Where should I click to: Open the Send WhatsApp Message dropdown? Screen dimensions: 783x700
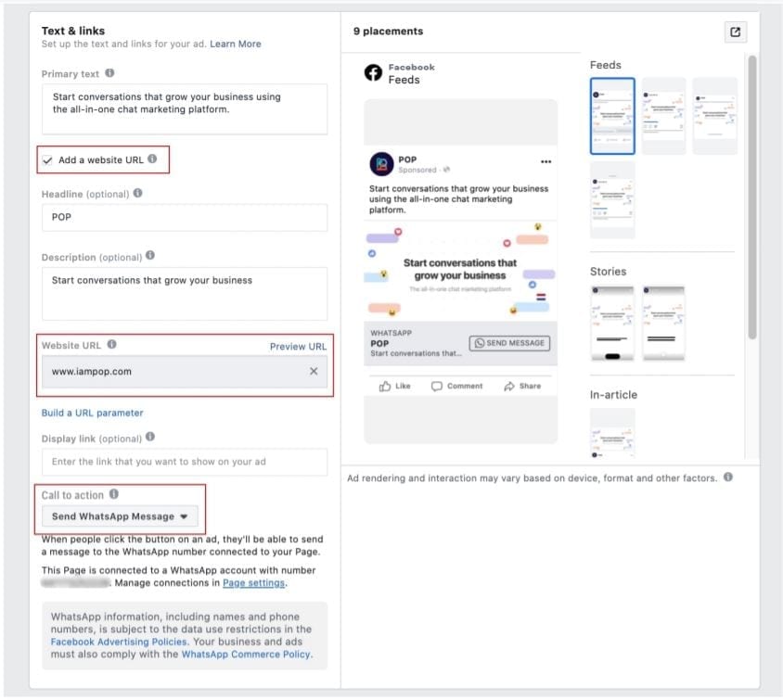[x=120, y=516]
